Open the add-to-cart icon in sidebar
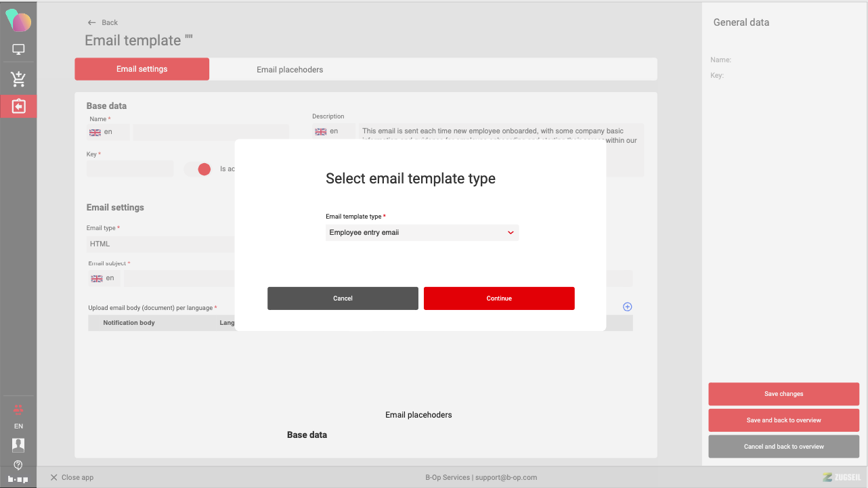Image resolution: width=868 pixels, height=488 pixels. 18,79
